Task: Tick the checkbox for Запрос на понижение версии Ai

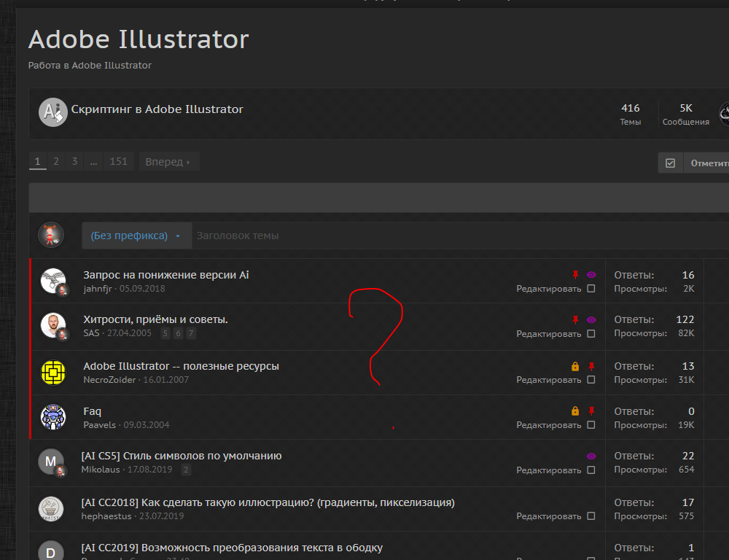Action: 591,289
